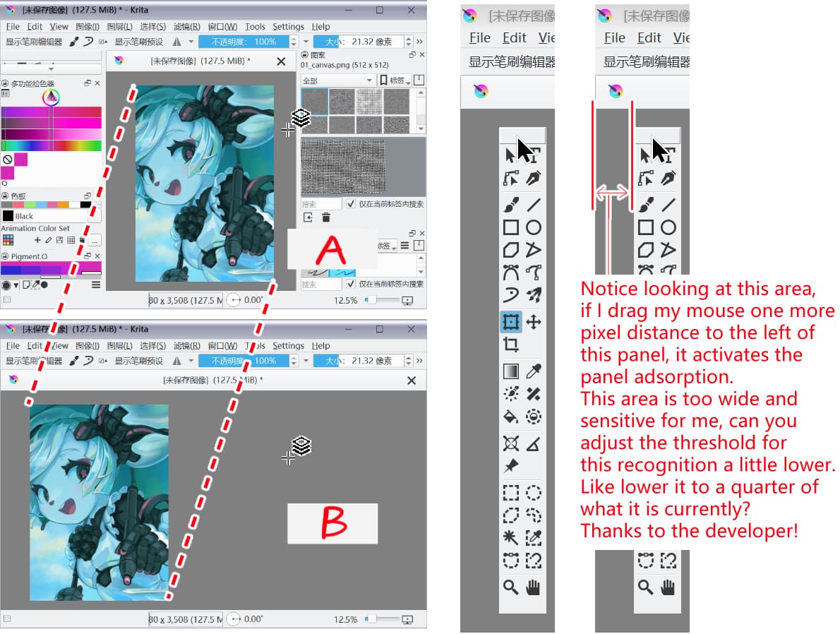Choose the Gradient tool in the middle toolbox
Viewport: 840px width, 634px height.
tap(510, 371)
